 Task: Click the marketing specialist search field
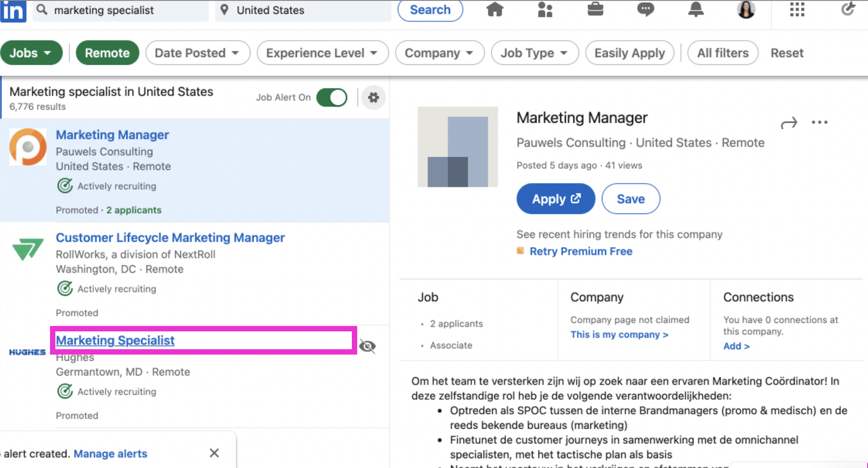(x=121, y=10)
